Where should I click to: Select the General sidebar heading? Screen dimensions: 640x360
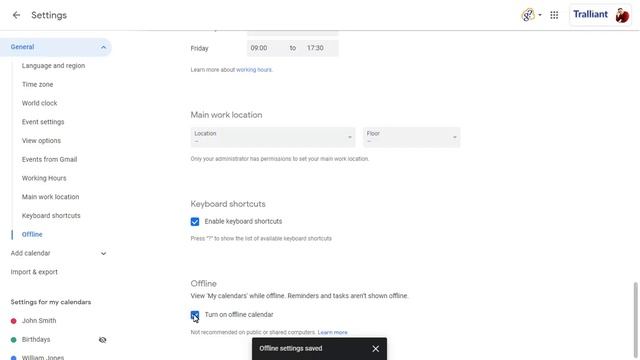point(22,47)
